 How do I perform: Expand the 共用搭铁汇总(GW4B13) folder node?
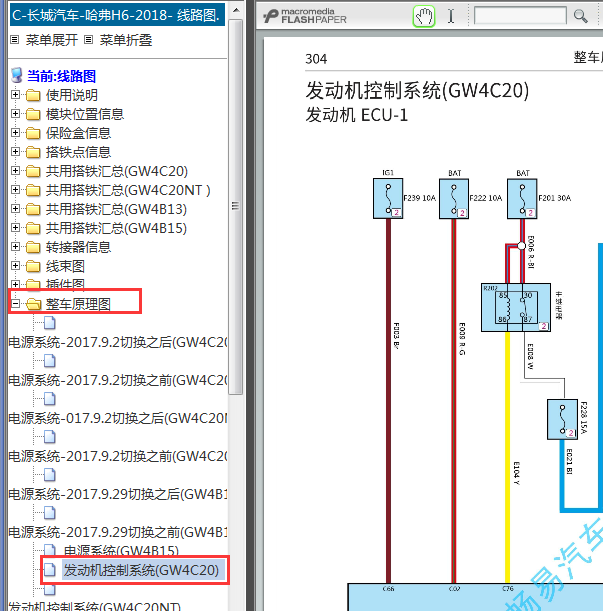point(15,209)
